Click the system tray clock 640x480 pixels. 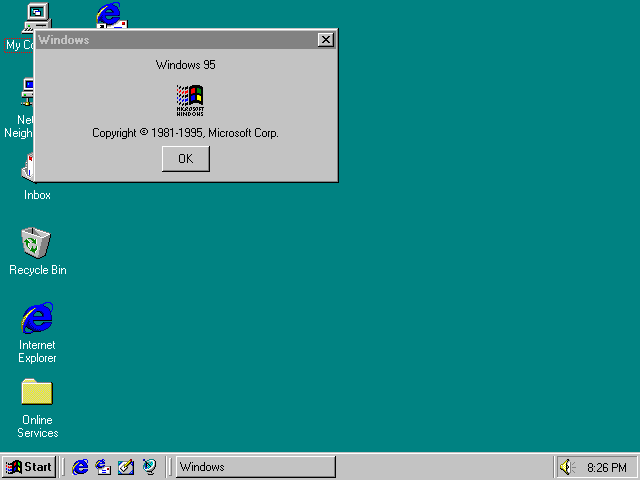point(607,467)
